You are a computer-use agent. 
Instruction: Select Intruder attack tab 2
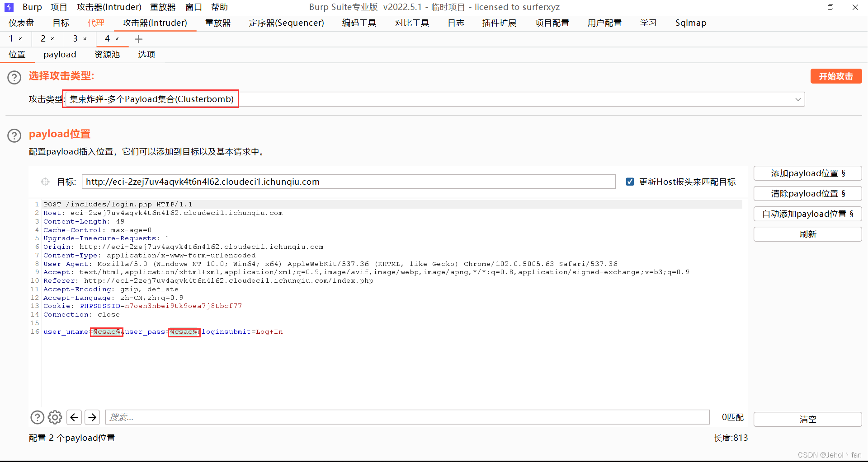tap(43, 39)
